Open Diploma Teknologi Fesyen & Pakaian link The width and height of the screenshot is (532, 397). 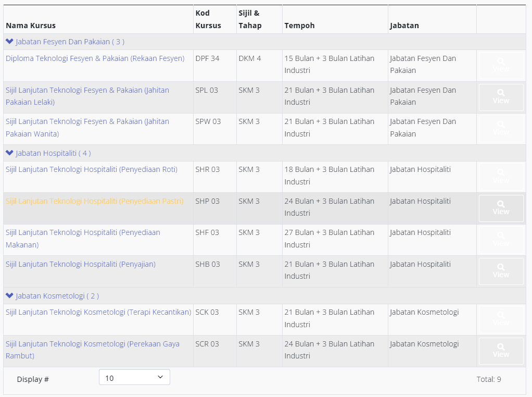(x=95, y=58)
